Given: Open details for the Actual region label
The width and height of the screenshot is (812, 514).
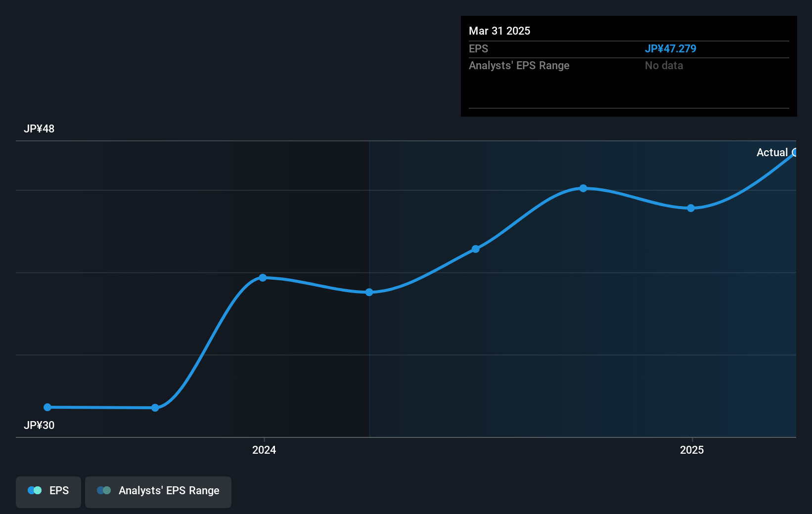Looking at the screenshot, I should pos(775,152).
